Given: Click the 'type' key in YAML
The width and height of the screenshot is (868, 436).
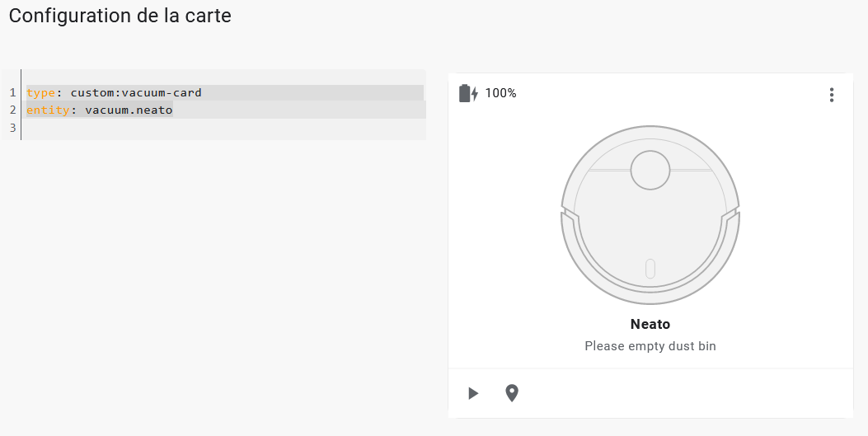Looking at the screenshot, I should click(x=41, y=92).
